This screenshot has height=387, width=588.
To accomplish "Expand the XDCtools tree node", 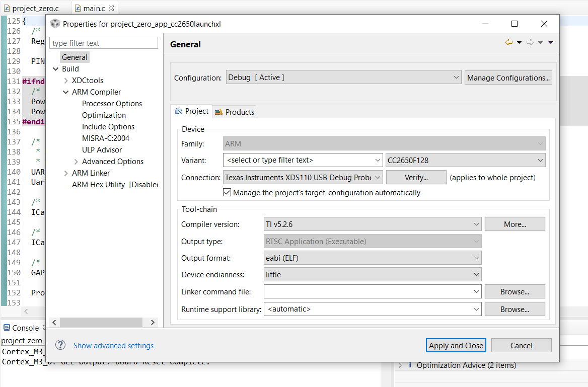I will pyautogui.click(x=66, y=81).
